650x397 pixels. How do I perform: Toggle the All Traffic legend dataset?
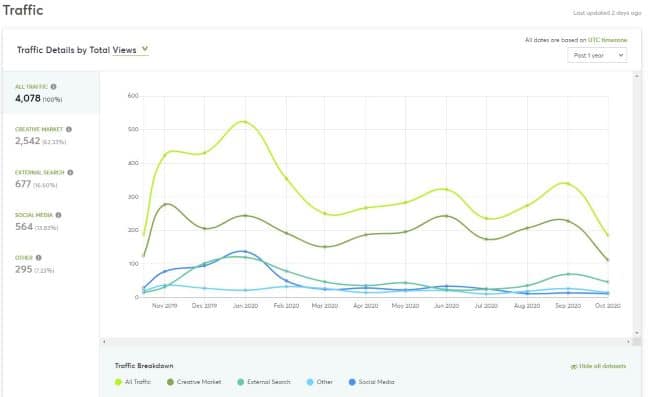(x=133, y=382)
